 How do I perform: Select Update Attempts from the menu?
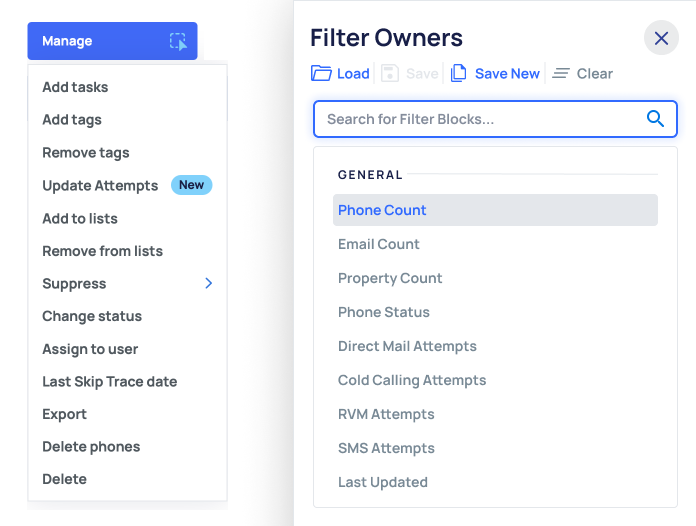(100, 185)
